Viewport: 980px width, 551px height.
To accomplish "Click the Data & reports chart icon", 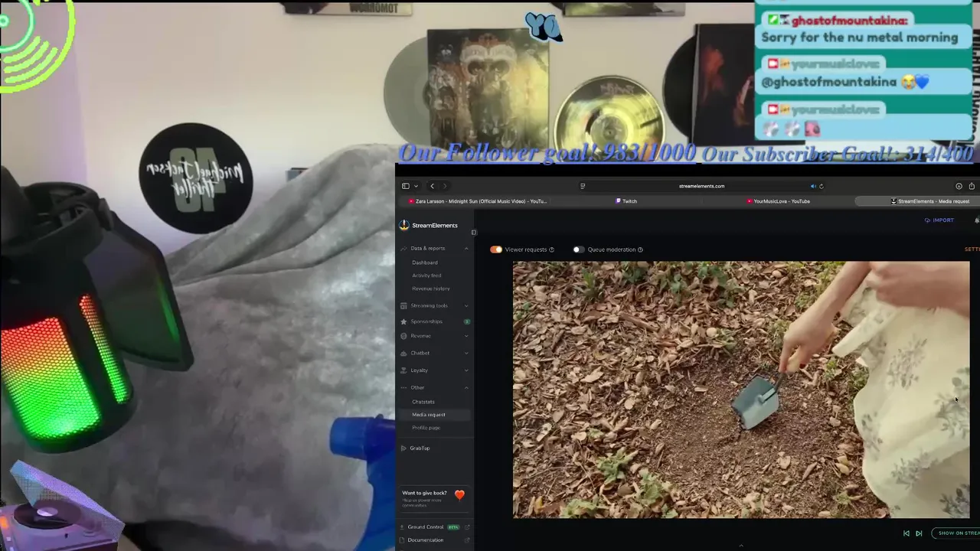I will [x=403, y=249].
